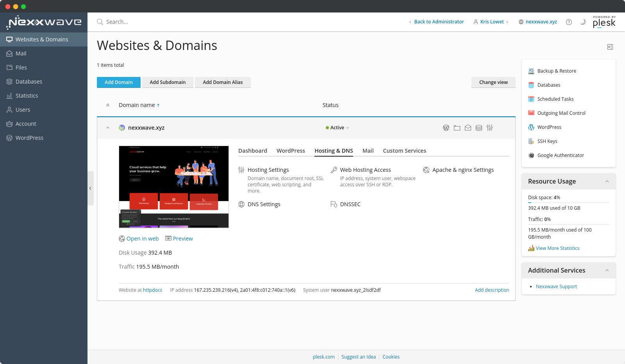This screenshot has height=364, width=625.
Task: Open WordPress icon in nexxwave.xyz row
Action: pyautogui.click(x=446, y=128)
